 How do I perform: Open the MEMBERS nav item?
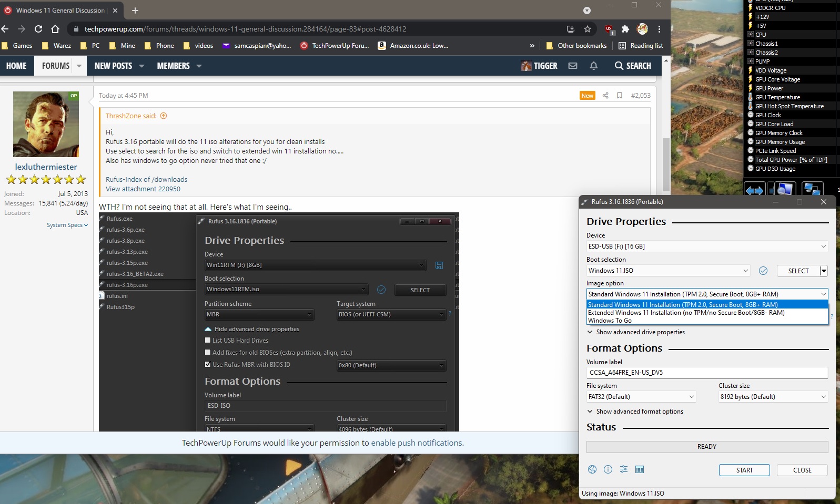[173, 66]
